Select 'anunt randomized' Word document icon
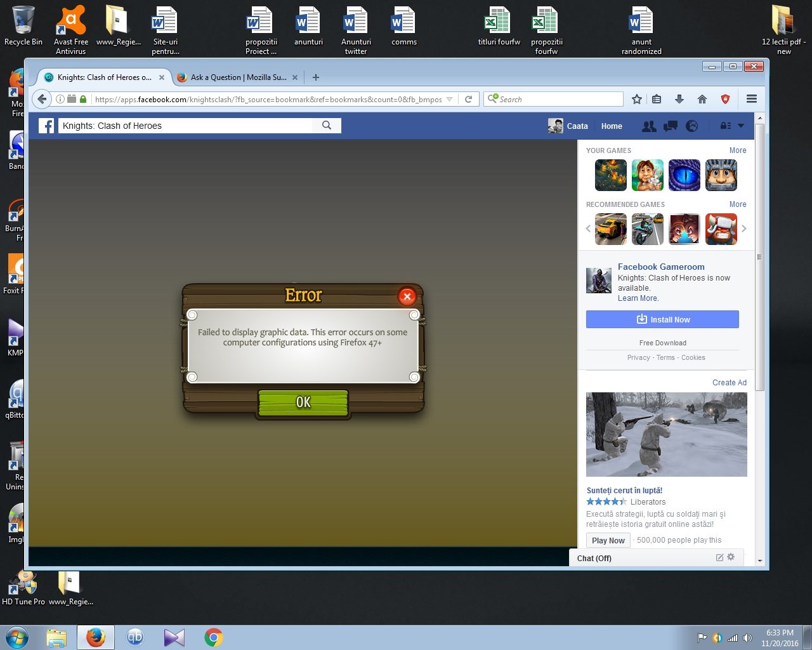812x650 pixels. [x=641, y=30]
